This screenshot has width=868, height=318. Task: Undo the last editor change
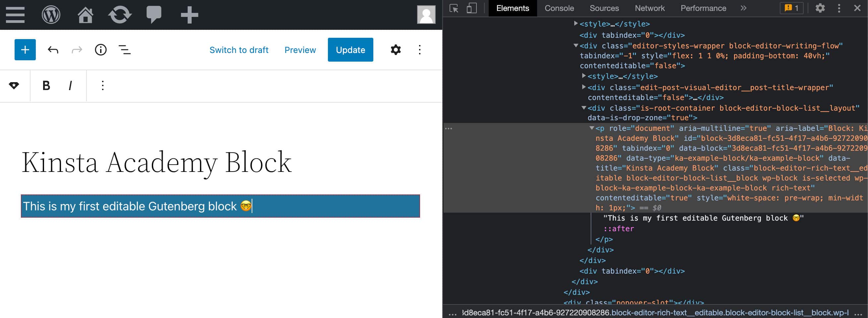pos(53,50)
